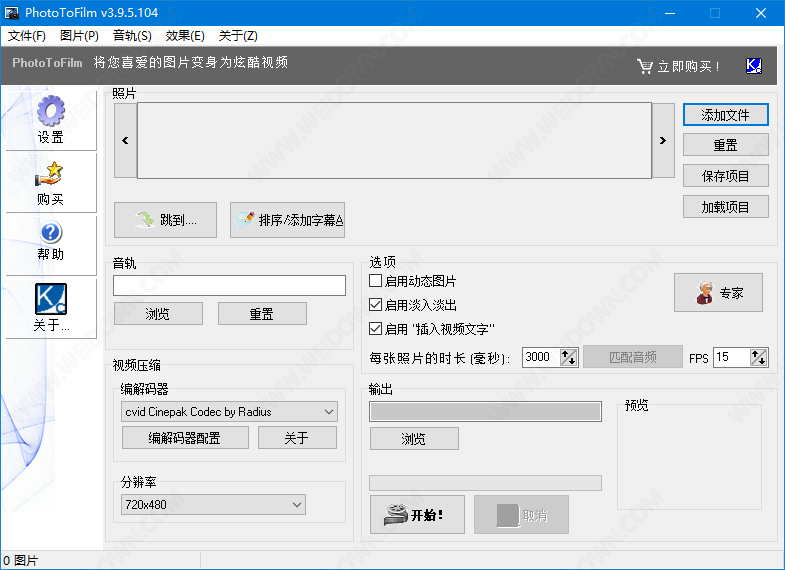Open the 效果(E) menu
Viewport: 785px width, 570px height.
pos(185,36)
